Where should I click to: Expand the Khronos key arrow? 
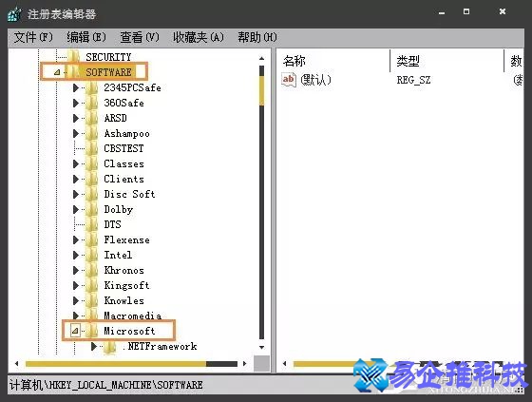76,270
